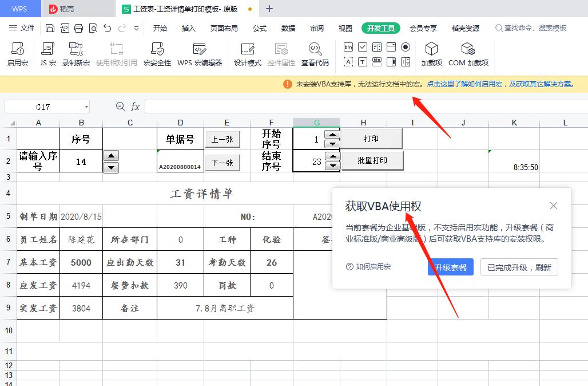Expand the quick access toolbar dropdown
Viewport: 588px width, 386px height.
click(x=137, y=28)
